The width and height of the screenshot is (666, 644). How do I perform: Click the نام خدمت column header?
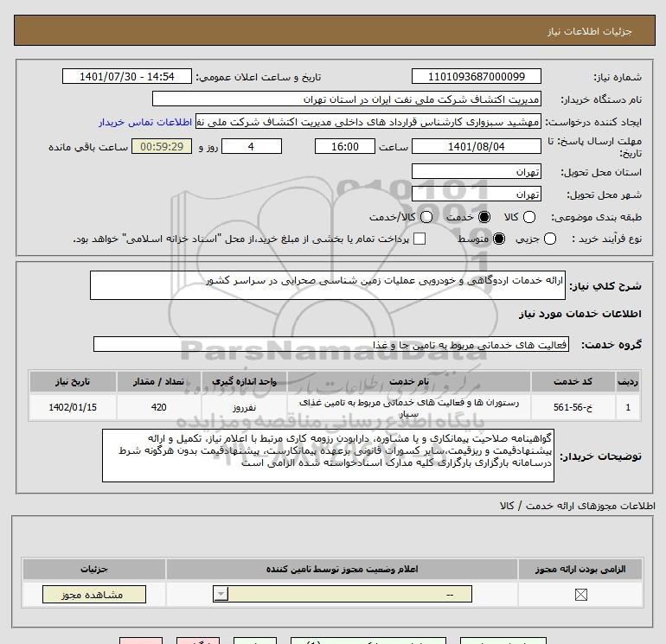(x=409, y=381)
